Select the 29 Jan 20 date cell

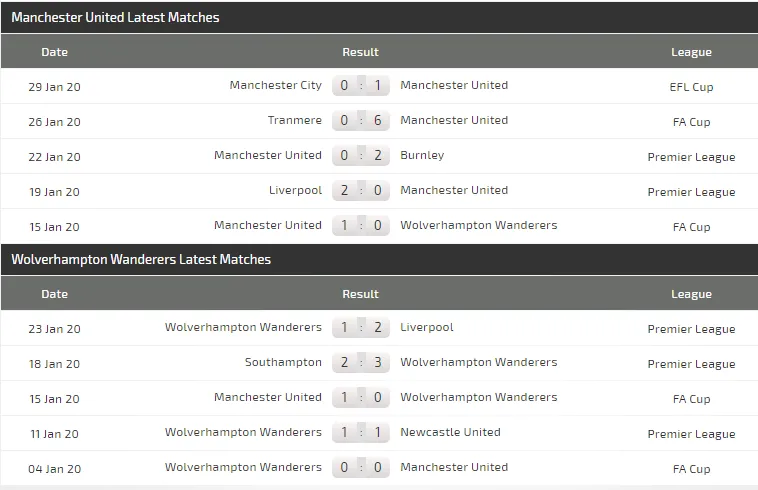click(x=55, y=87)
